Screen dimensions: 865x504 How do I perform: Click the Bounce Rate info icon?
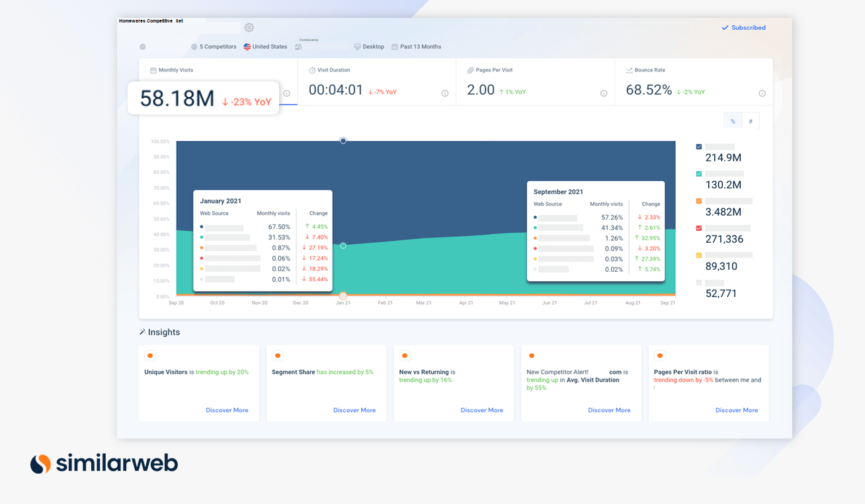(762, 93)
